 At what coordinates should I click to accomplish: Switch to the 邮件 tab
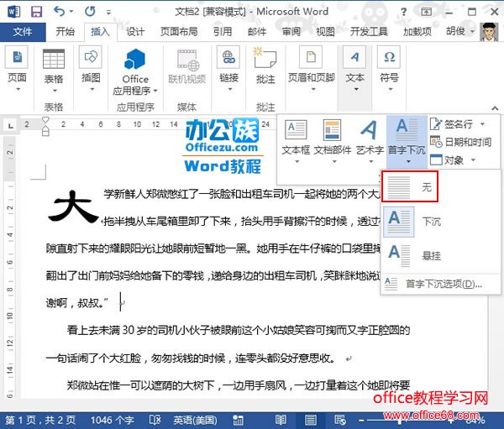point(257,32)
